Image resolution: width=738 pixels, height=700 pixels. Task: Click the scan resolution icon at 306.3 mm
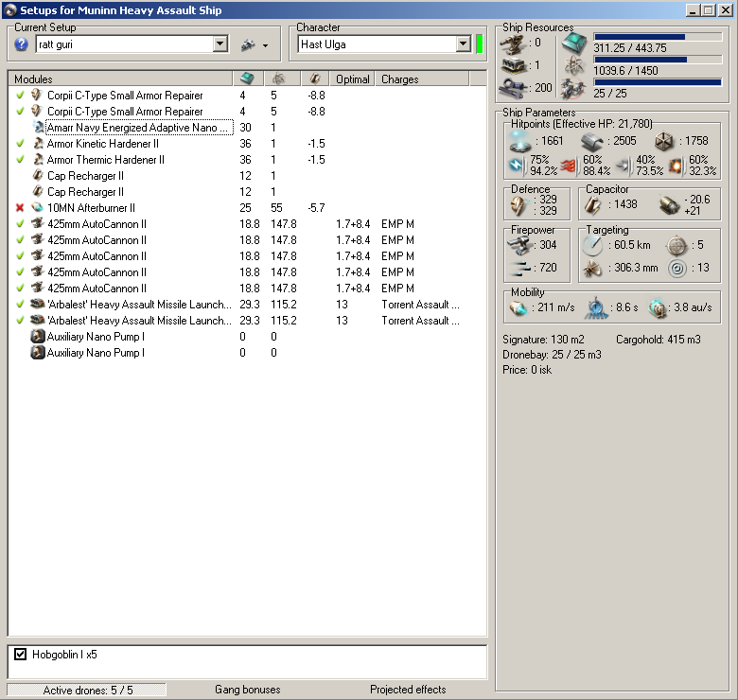(x=593, y=268)
